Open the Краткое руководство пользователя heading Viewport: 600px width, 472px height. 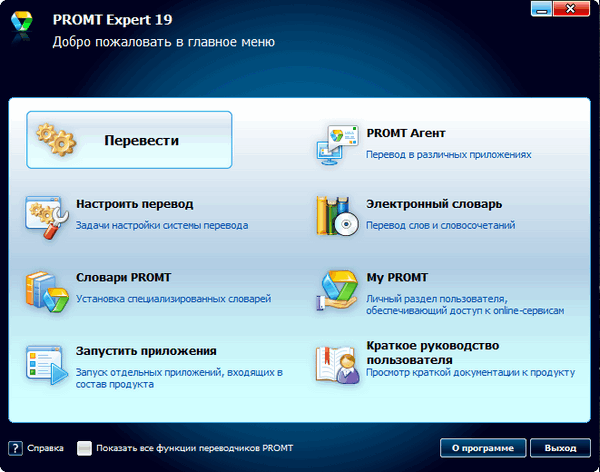point(433,353)
